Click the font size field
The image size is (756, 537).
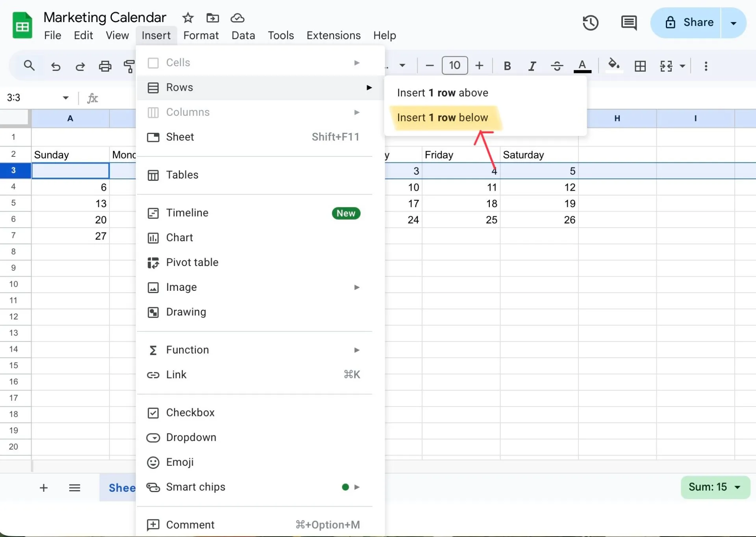[x=455, y=65]
